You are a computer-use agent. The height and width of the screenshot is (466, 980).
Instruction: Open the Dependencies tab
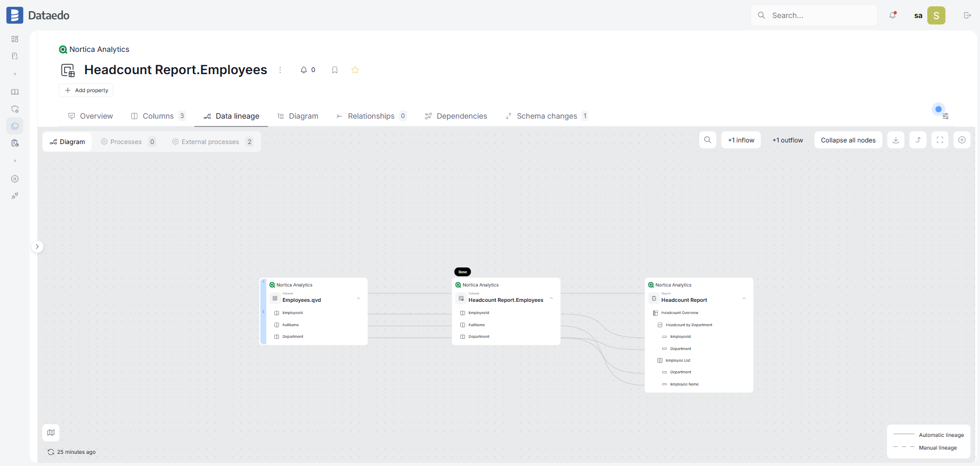coord(456,116)
